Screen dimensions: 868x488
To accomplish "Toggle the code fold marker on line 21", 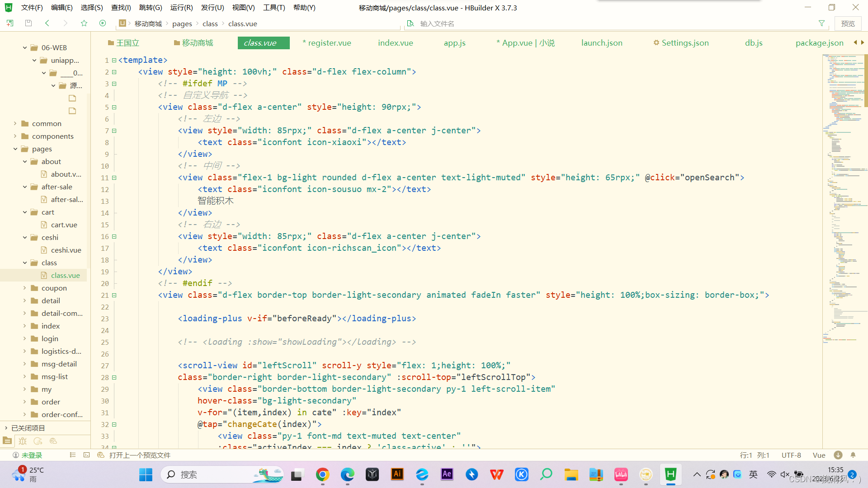I will tap(114, 295).
